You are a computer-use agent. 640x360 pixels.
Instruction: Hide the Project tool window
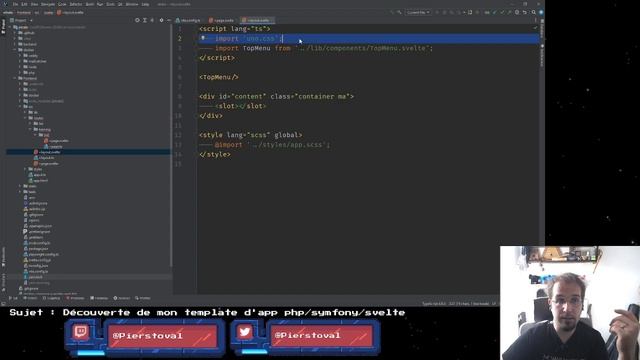[x=169, y=20]
